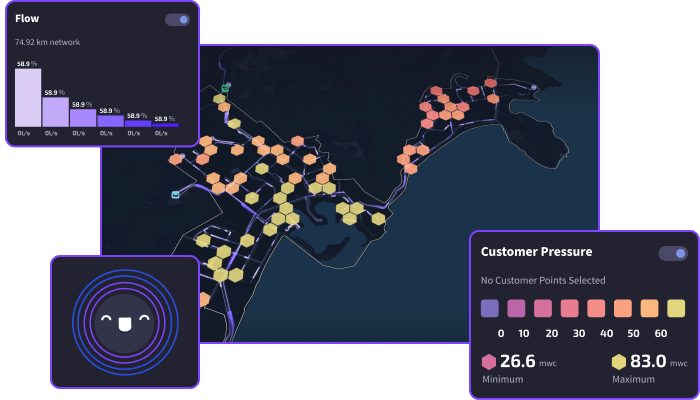Click the tallest lightest flow bar
The image size is (700, 400).
[x=28, y=98]
